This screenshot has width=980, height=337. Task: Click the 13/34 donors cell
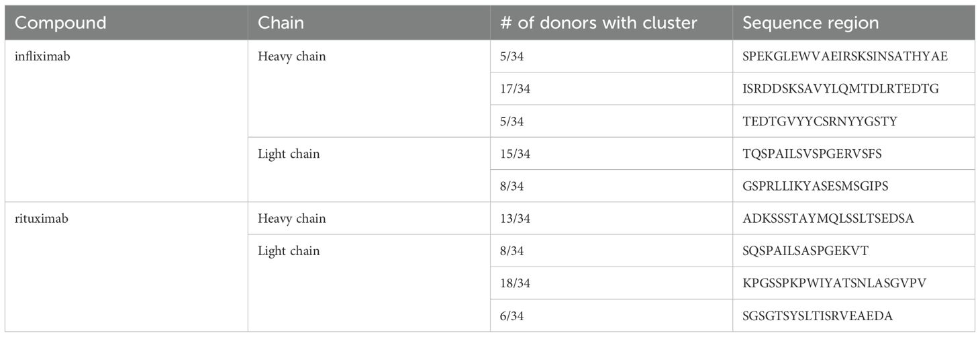(x=518, y=218)
